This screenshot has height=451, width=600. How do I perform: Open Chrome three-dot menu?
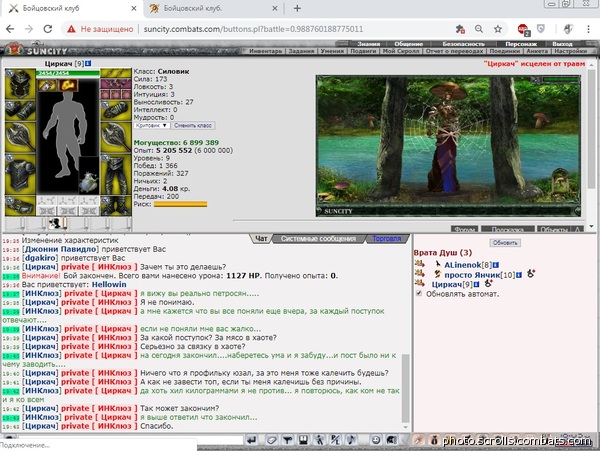click(589, 29)
